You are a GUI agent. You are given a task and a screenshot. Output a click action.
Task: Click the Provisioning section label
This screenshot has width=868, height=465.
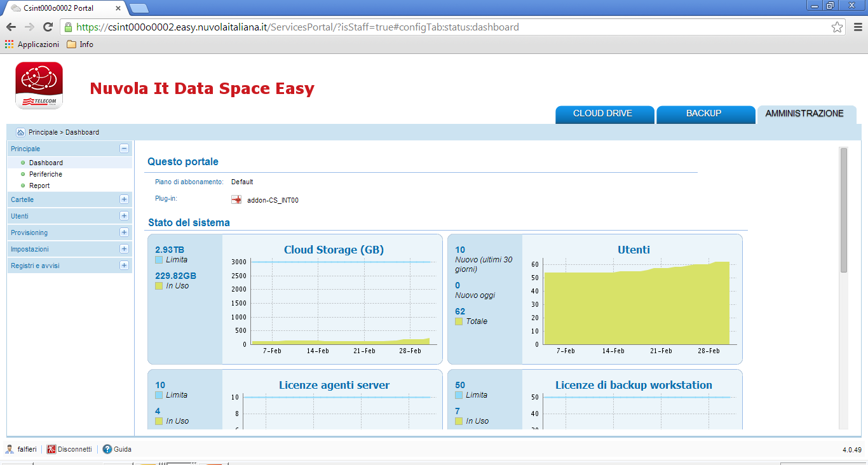pyautogui.click(x=29, y=232)
